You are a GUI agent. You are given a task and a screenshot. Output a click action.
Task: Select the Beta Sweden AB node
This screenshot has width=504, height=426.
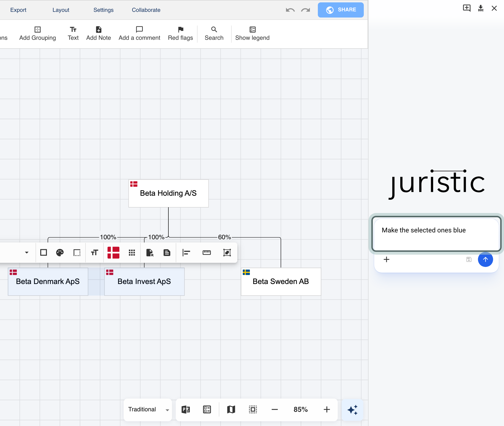click(x=281, y=282)
